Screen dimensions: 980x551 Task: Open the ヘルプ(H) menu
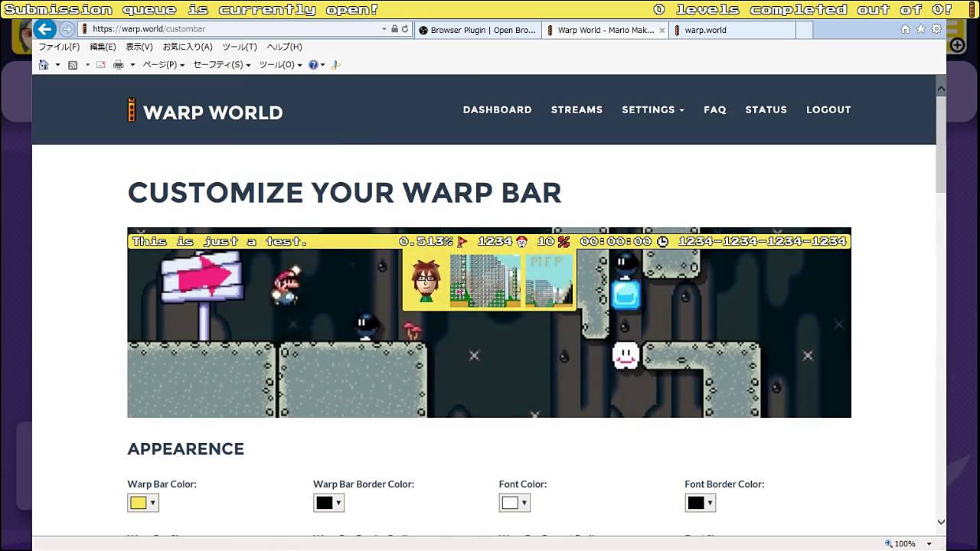tap(284, 47)
